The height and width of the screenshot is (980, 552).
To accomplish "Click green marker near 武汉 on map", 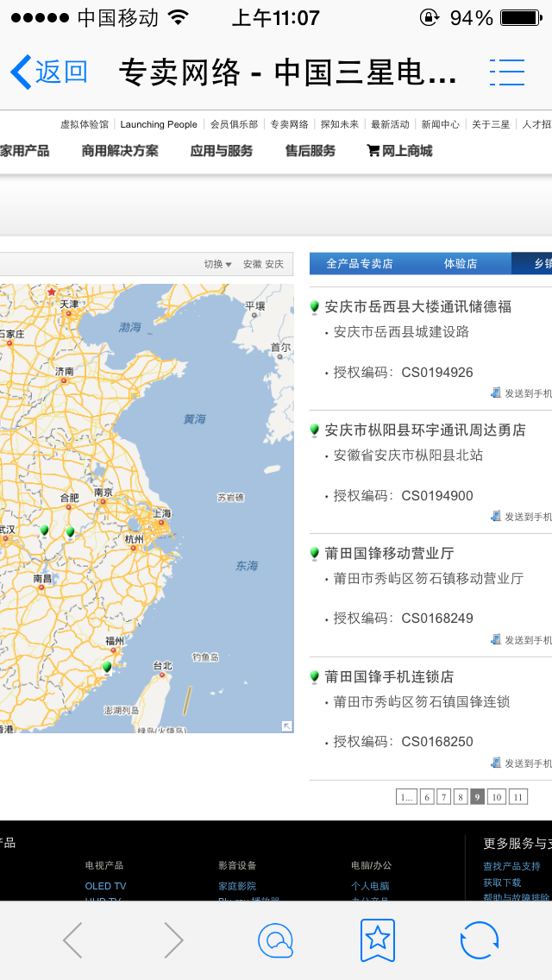I will click(44, 531).
